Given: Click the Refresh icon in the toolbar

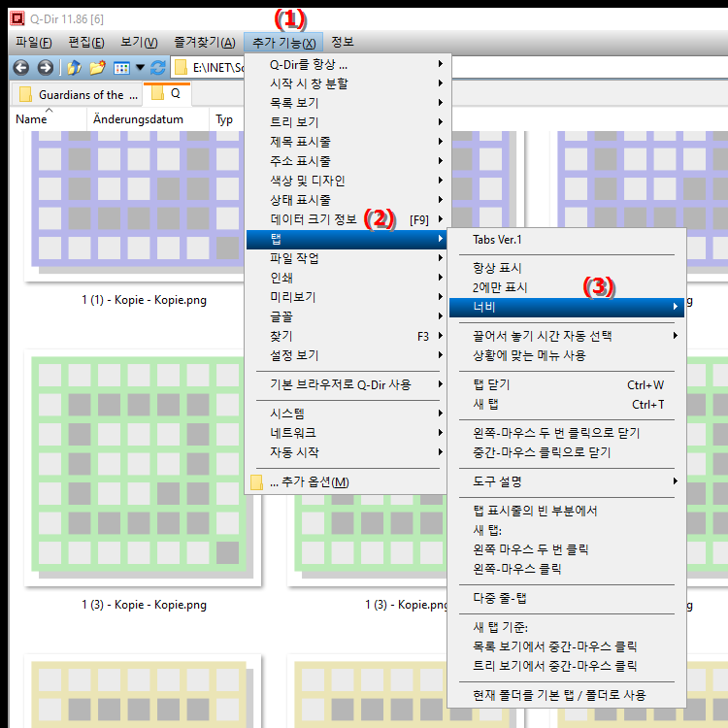Looking at the screenshot, I should (158, 68).
